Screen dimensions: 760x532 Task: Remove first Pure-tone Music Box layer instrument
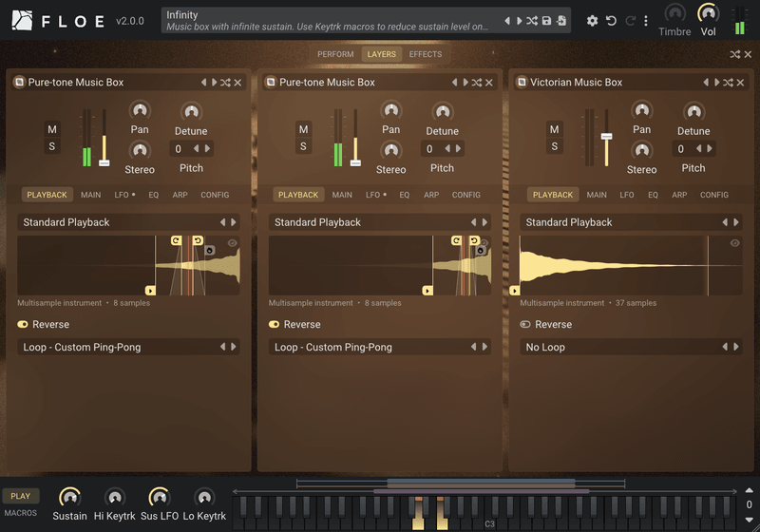click(237, 83)
